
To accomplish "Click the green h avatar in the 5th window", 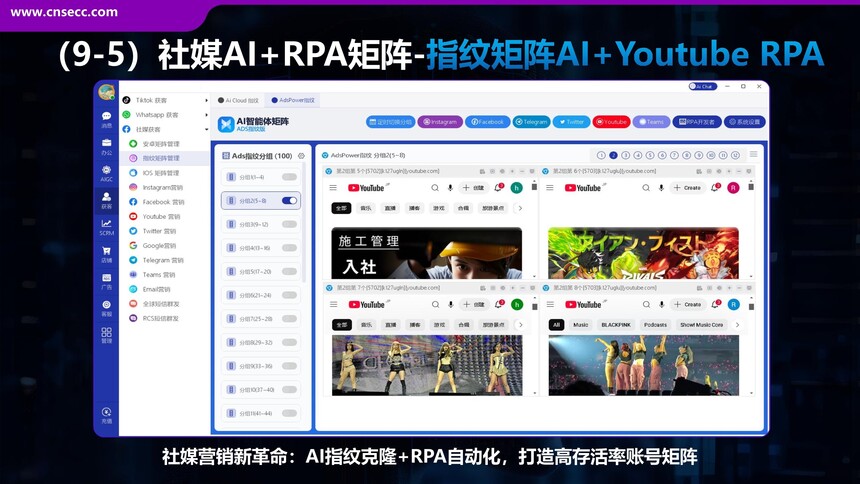I will [516, 188].
